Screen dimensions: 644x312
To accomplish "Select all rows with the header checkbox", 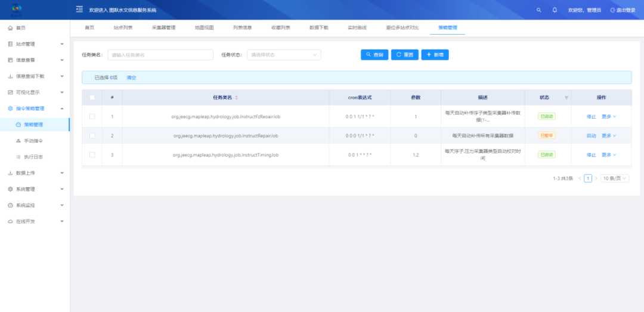I will point(92,97).
